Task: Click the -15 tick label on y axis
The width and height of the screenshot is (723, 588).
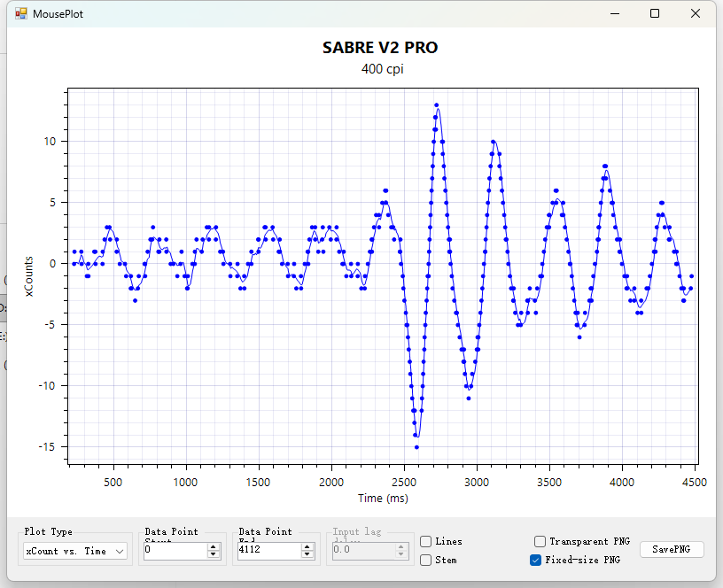Action: (47, 447)
